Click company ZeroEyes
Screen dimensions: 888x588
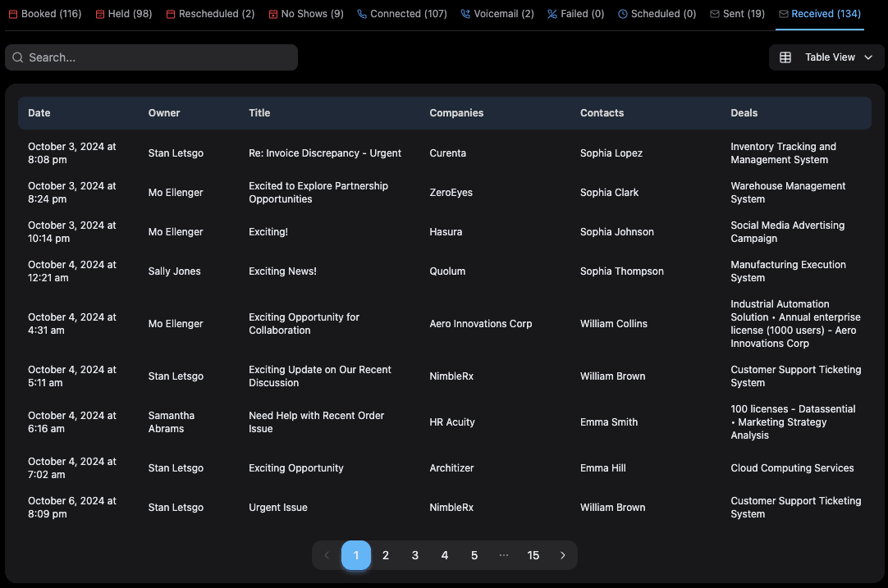coord(451,193)
